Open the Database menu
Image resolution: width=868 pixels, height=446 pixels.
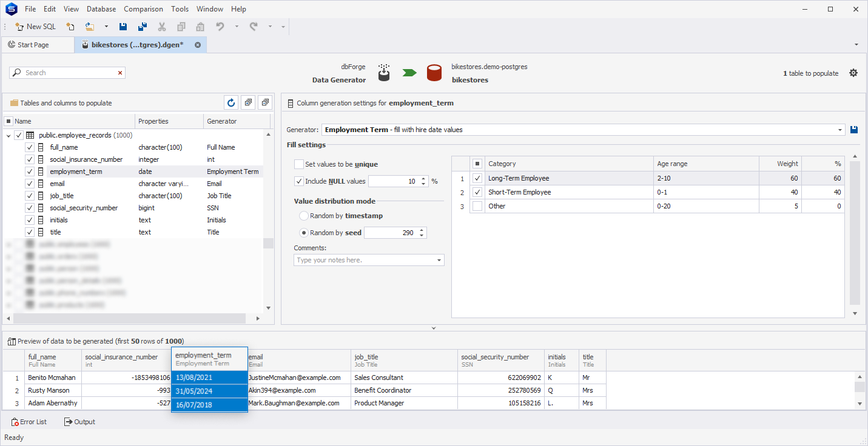(x=101, y=9)
